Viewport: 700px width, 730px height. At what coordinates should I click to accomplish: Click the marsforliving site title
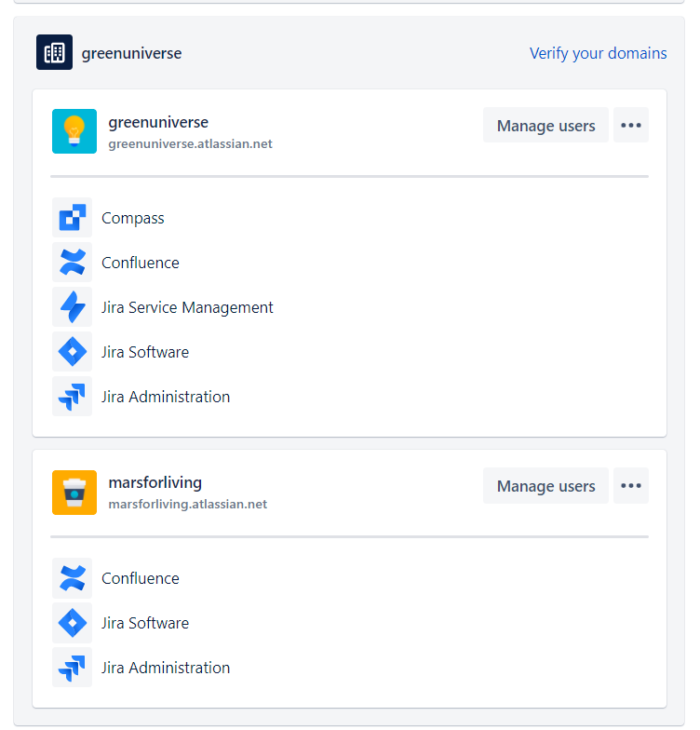pos(155,482)
